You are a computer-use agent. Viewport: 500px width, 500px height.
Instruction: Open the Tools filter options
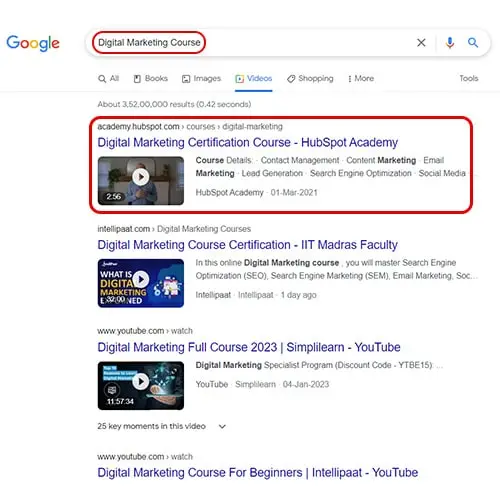pyautogui.click(x=469, y=79)
